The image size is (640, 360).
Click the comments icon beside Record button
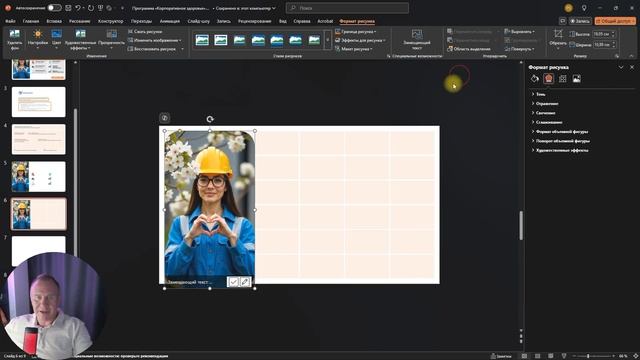[562, 21]
